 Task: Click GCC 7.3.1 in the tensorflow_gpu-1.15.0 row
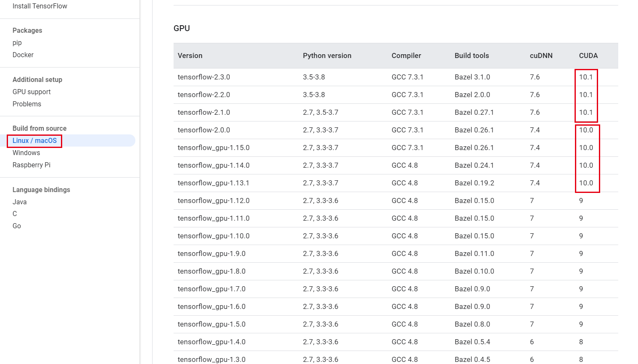408,148
